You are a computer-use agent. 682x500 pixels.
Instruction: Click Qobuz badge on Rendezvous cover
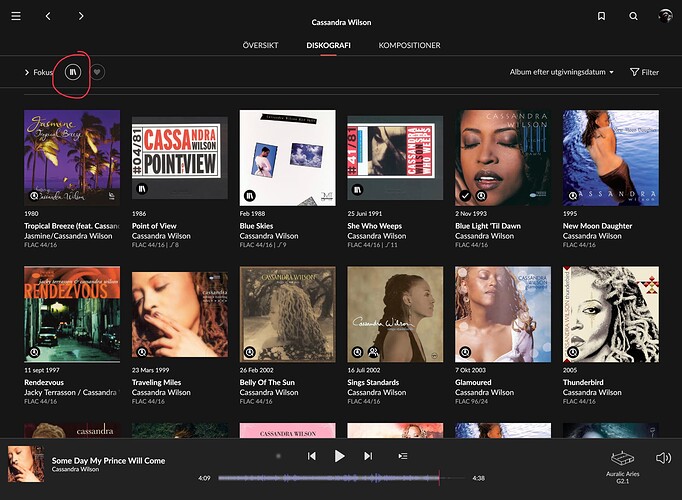point(34,352)
